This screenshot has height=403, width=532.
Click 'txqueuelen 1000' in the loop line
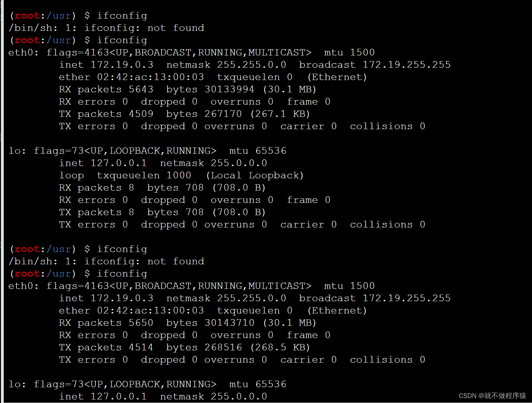coord(144,176)
